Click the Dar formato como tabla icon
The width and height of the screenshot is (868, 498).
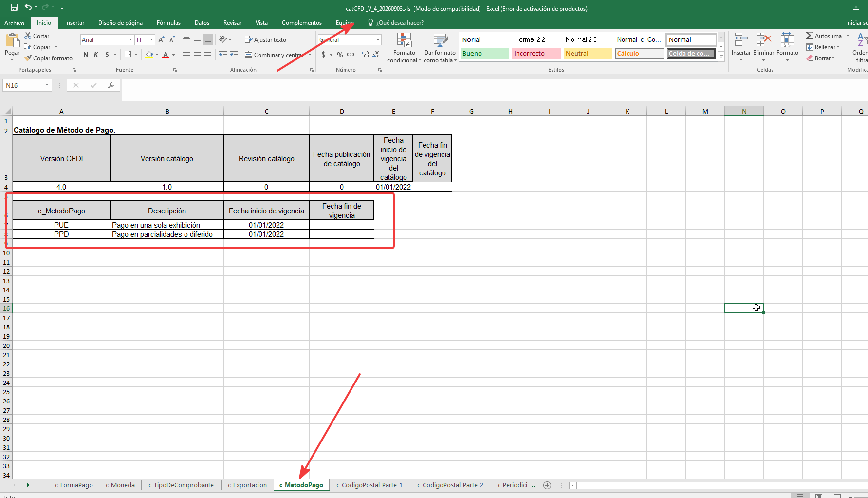pyautogui.click(x=440, y=41)
